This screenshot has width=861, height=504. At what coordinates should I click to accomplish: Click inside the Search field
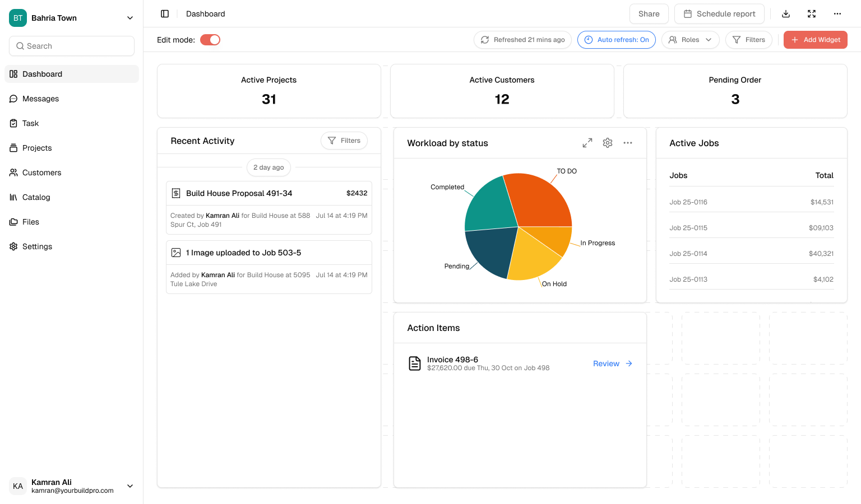(71, 45)
